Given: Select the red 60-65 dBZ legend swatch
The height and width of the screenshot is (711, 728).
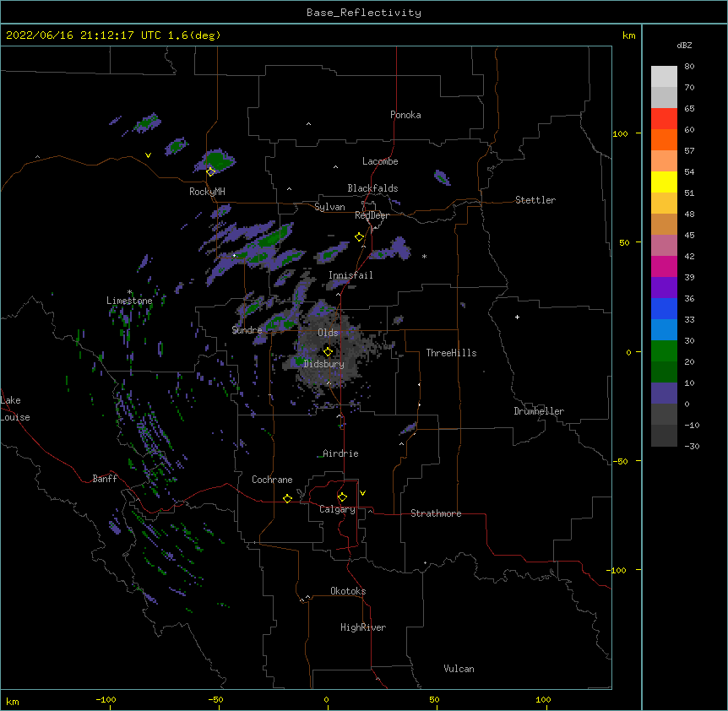Looking at the screenshot, I should 664,119.
